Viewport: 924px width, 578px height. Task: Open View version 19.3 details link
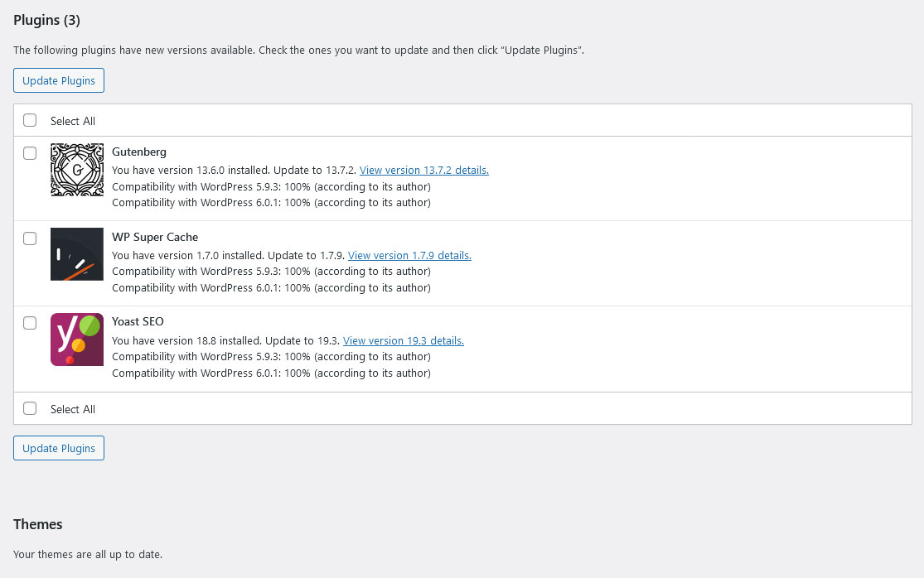tap(404, 341)
